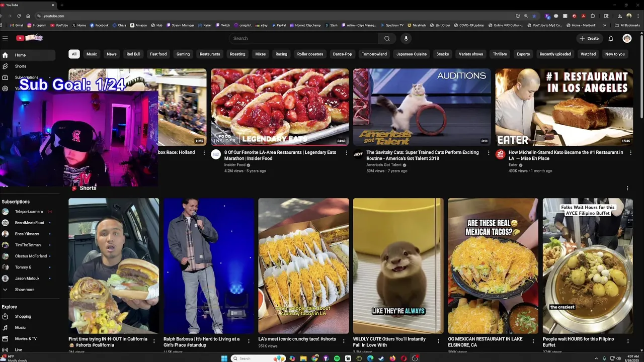Select the All filter chip
The width and height of the screenshot is (644, 362).
pos(74,54)
